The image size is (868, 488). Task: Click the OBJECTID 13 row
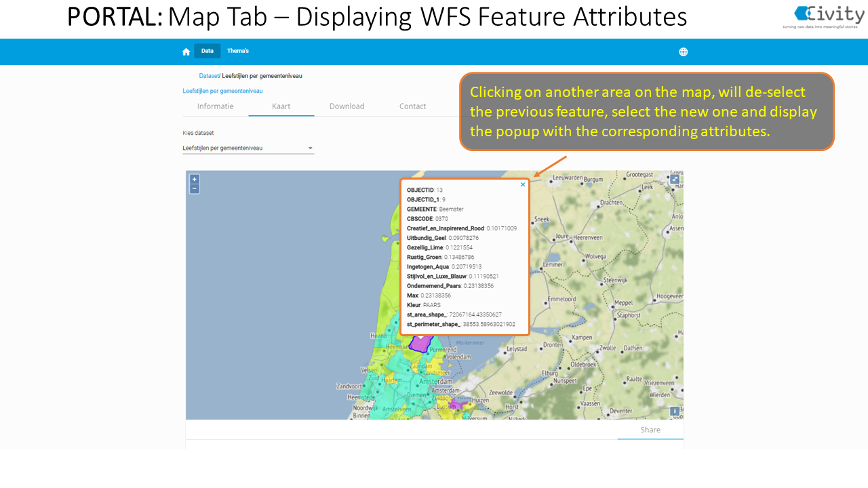425,190
